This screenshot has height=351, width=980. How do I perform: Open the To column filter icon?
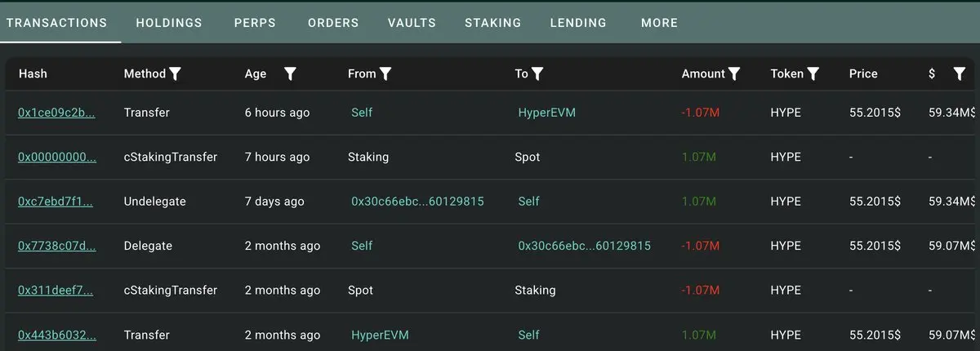537,73
